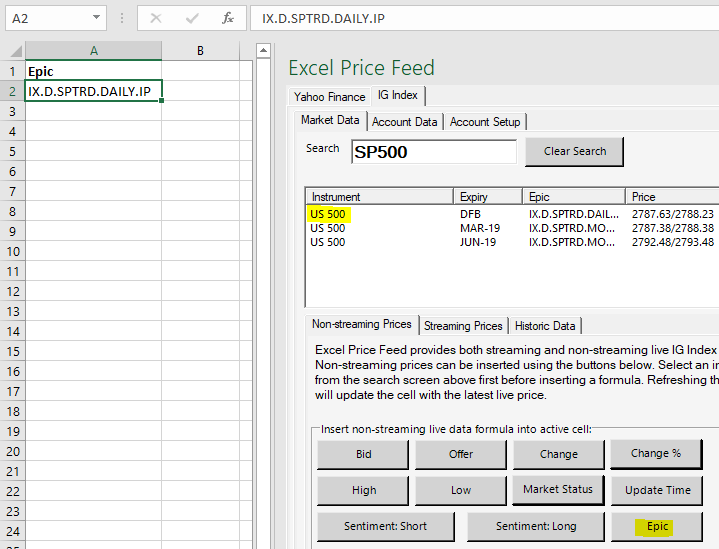Click the Market Status button

pyautogui.click(x=558, y=489)
